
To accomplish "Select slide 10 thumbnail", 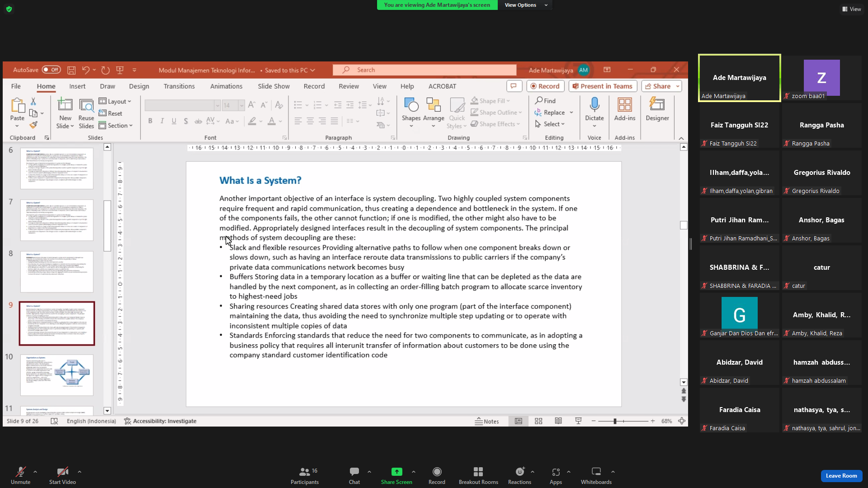I will pos(57,375).
